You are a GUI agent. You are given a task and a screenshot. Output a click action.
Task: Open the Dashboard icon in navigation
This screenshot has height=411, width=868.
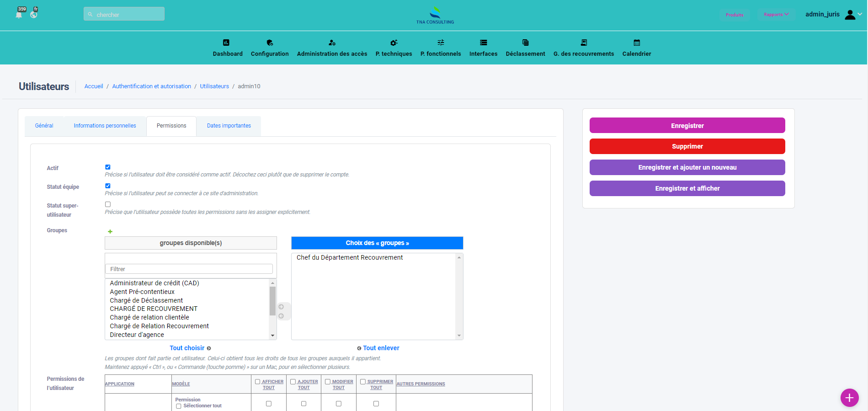click(x=226, y=43)
